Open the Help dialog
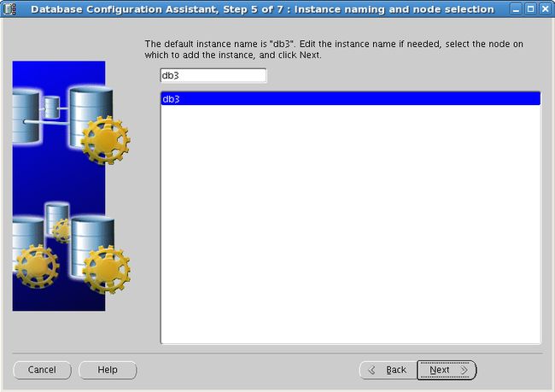The height and width of the screenshot is (392, 555). [108, 370]
